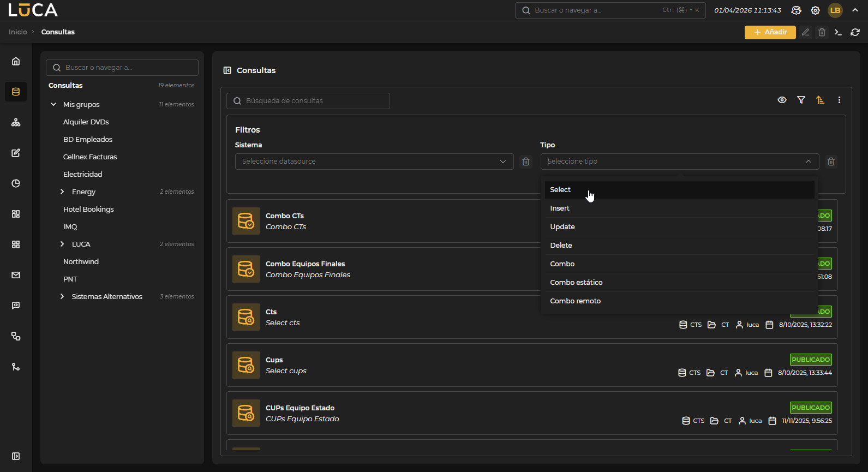Clear the Tipo filter trash icon
This screenshot has width=868, height=472.
pyautogui.click(x=831, y=162)
